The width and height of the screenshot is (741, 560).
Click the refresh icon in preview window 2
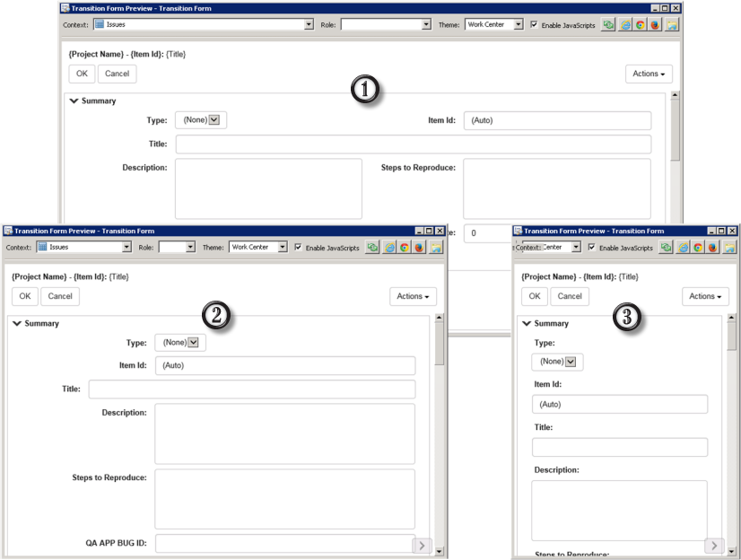tap(373, 248)
